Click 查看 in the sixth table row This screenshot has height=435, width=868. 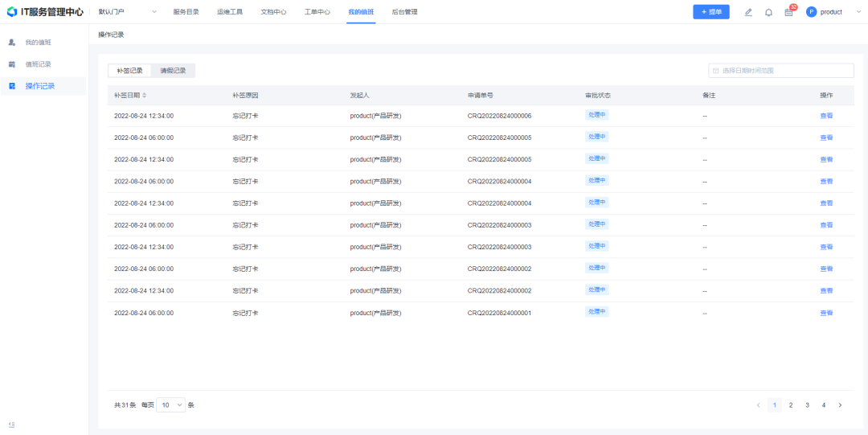tap(826, 225)
